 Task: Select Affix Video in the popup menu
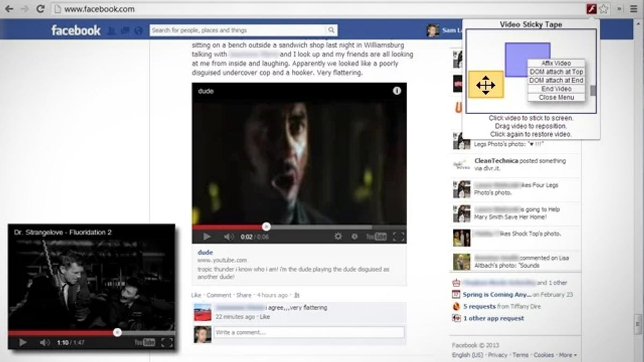pyautogui.click(x=556, y=63)
